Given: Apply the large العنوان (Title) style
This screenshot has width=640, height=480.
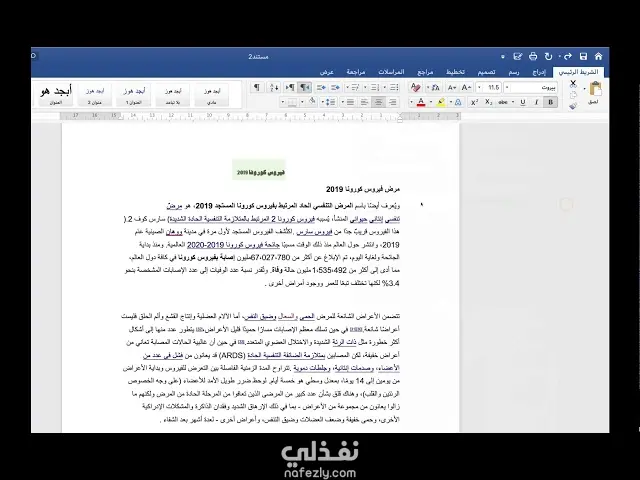Looking at the screenshot, I should [x=56, y=96].
